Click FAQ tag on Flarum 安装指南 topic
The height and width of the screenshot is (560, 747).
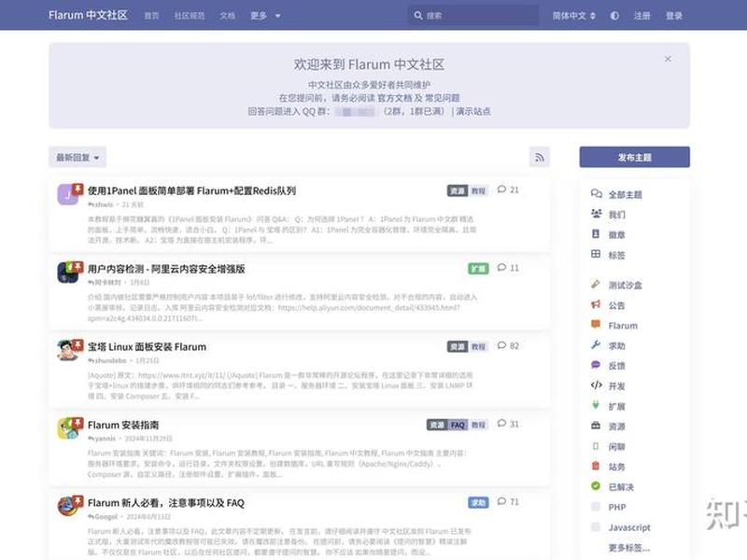[458, 425]
